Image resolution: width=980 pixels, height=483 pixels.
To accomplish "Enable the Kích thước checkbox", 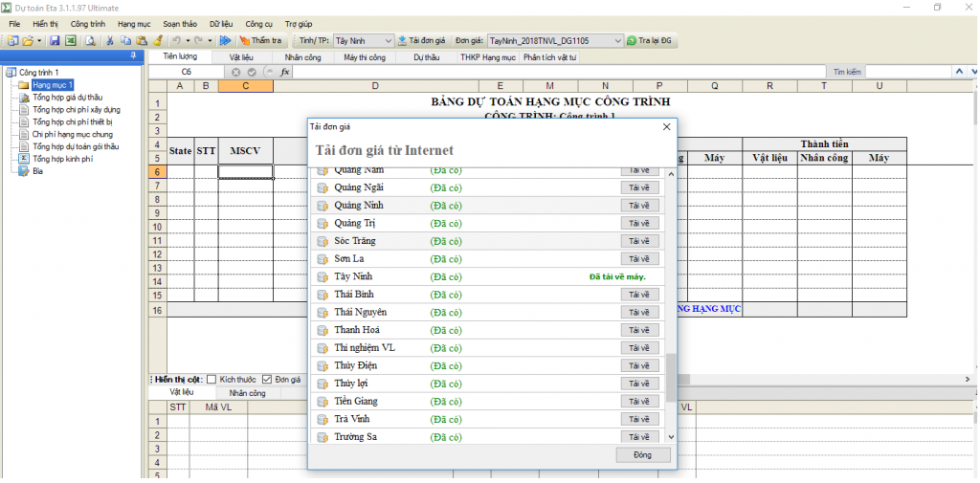I will point(212,380).
